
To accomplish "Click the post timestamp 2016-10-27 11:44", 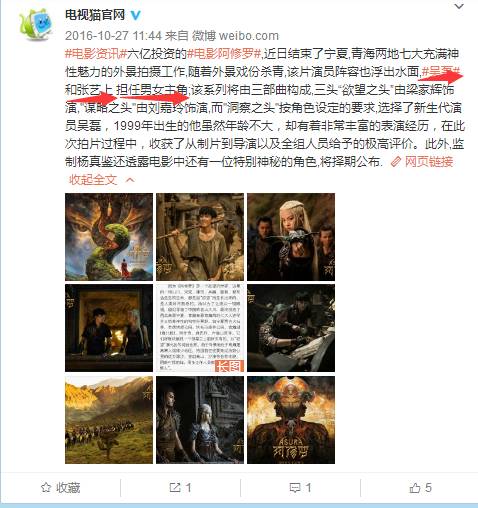I will click(x=113, y=35).
